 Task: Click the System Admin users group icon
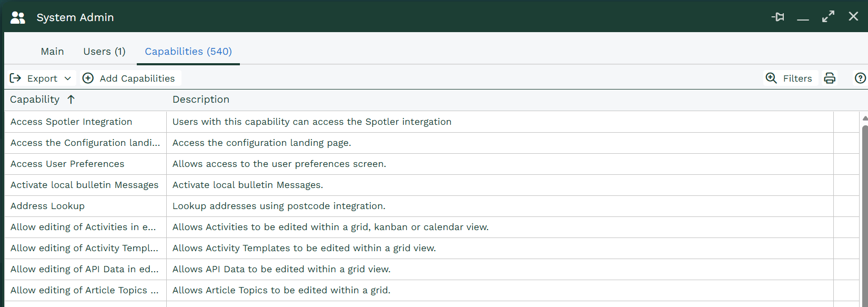[x=18, y=17]
